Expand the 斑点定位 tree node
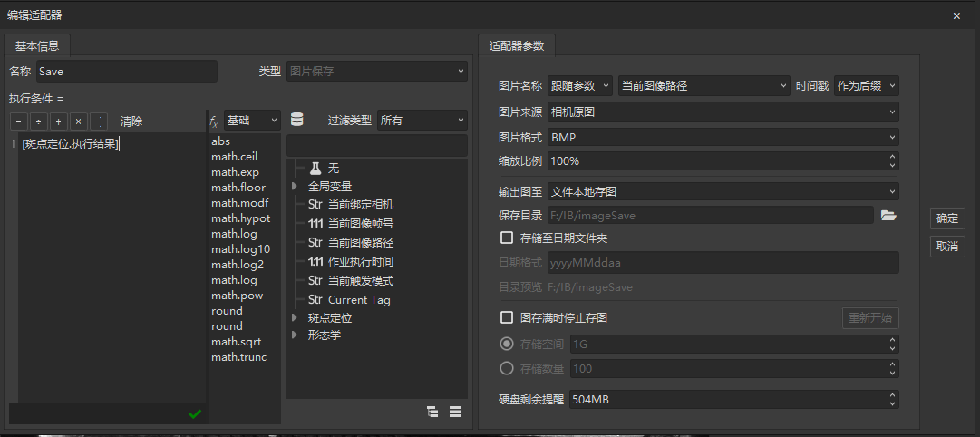This screenshot has width=980, height=437. coord(295,318)
